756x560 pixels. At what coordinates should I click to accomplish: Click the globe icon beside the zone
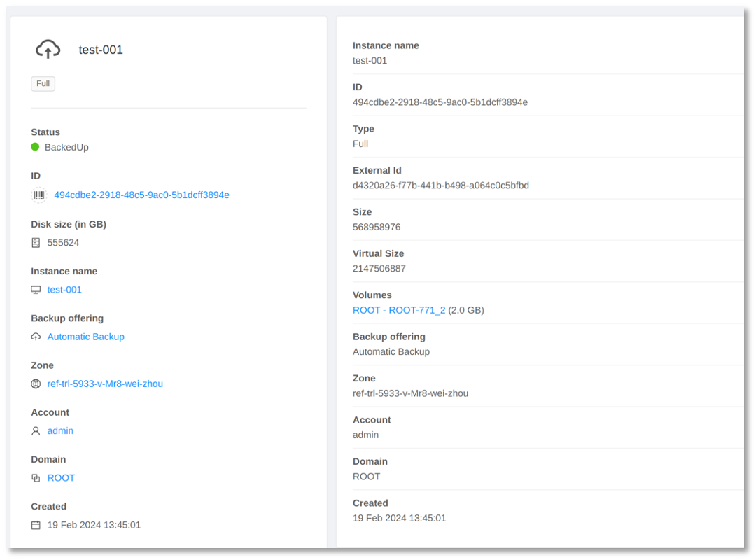point(36,384)
